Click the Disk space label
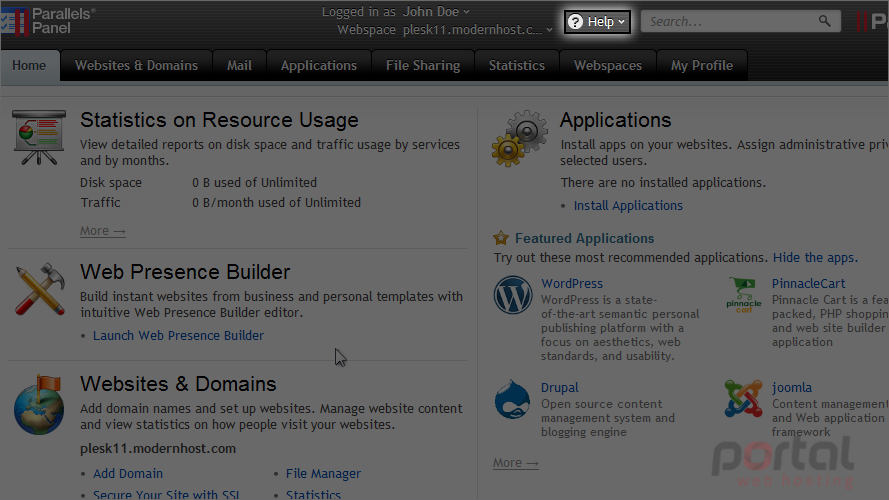The width and height of the screenshot is (889, 500). (x=111, y=183)
